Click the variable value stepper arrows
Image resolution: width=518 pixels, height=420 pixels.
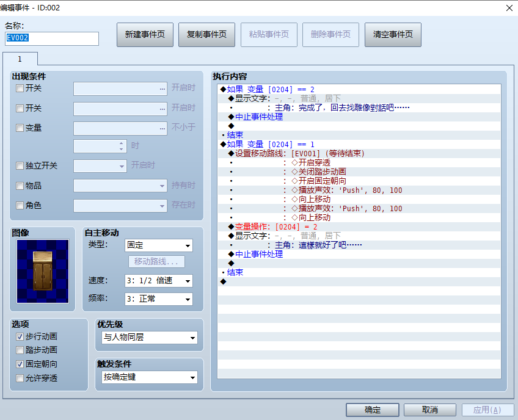point(121,147)
